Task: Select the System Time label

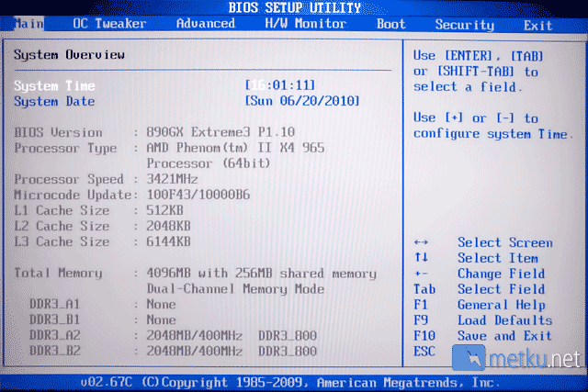Action: click(x=54, y=85)
